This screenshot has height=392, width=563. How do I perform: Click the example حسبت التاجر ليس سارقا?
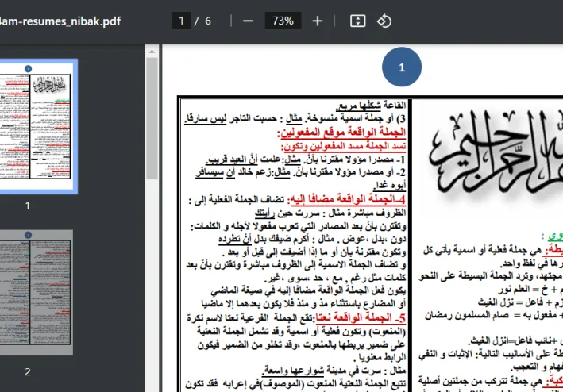[x=230, y=119]
